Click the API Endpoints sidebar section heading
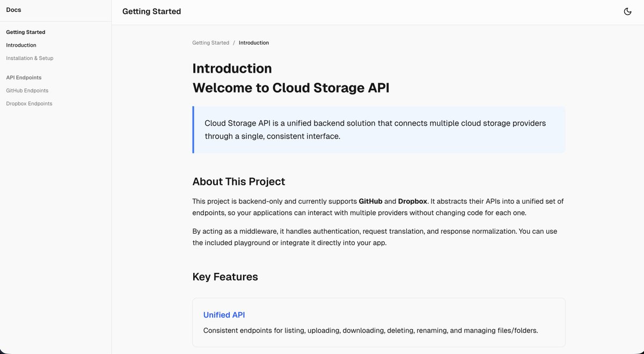644x354 pixels. (24, 77)
